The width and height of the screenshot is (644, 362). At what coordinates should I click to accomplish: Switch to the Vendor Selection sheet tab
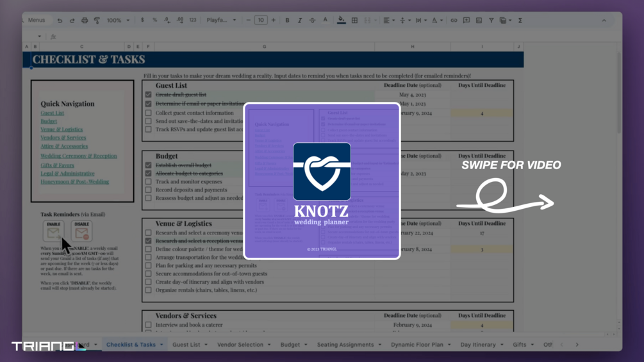(240, 345)
